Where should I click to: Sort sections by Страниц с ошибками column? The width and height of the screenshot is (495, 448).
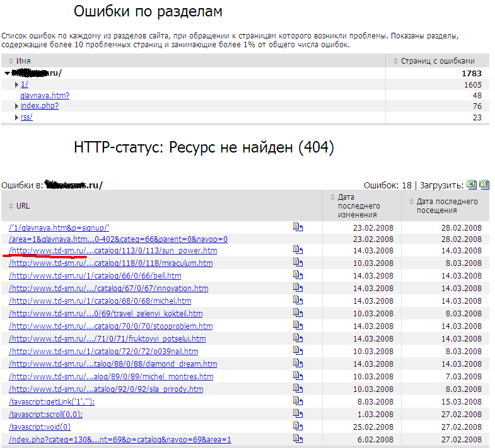(x=437, y=61)
